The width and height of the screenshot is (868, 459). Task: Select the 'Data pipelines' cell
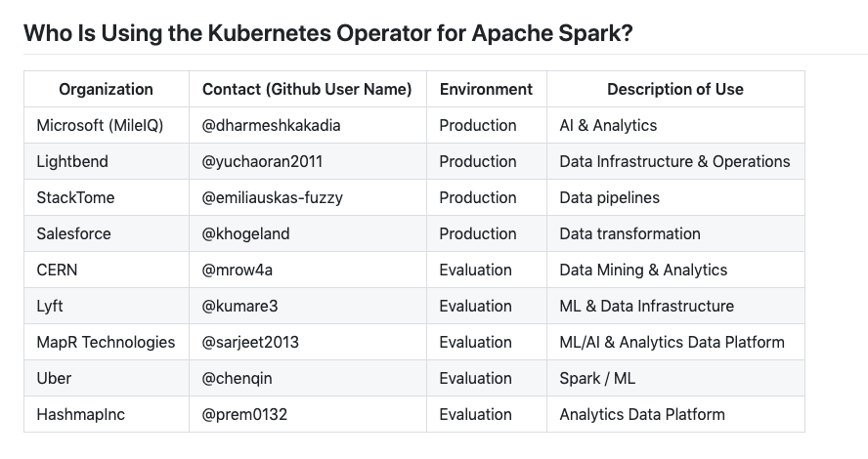pyautogui.click(x=675, y=197)
